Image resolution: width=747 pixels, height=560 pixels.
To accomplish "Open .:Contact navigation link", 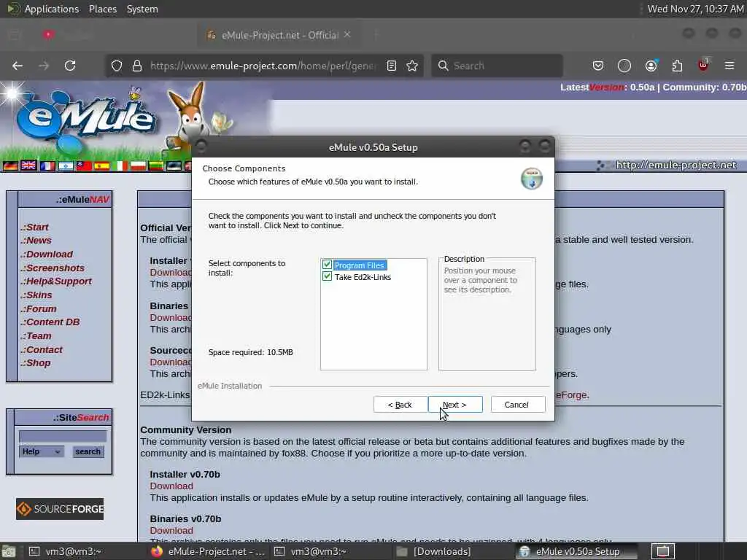I will pos(42,350).
